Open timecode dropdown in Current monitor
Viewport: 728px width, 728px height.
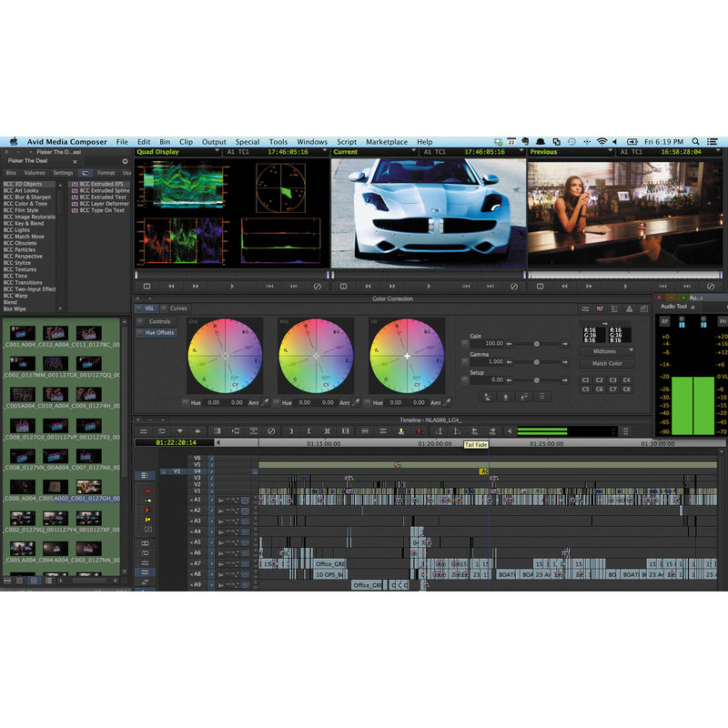(521, 151)
